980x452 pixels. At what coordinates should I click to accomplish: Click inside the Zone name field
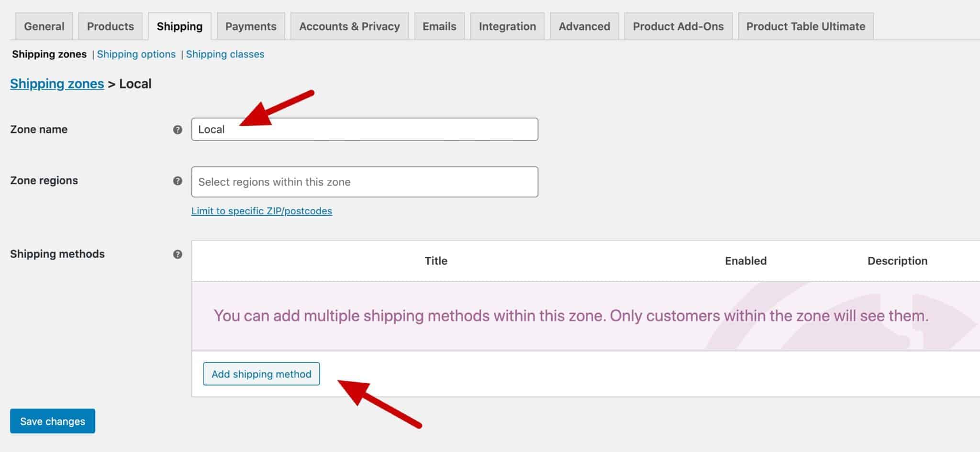pyautogui.click(x=365, y=129)
